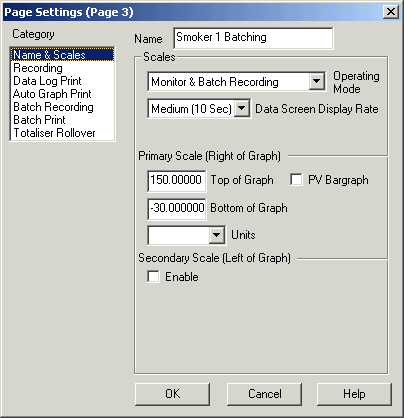Click the Top of Graph value field
Image resolution: width=404 pixels, height=418 pixels.
coord(177,181)
